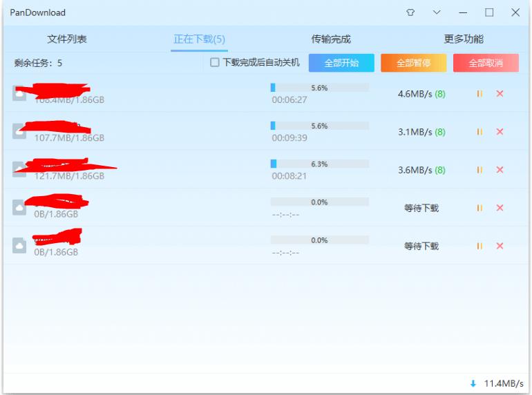Viewport: 532px width, 395px height.
Task: Click the 全部暂停 button
Action: point(414,63)
